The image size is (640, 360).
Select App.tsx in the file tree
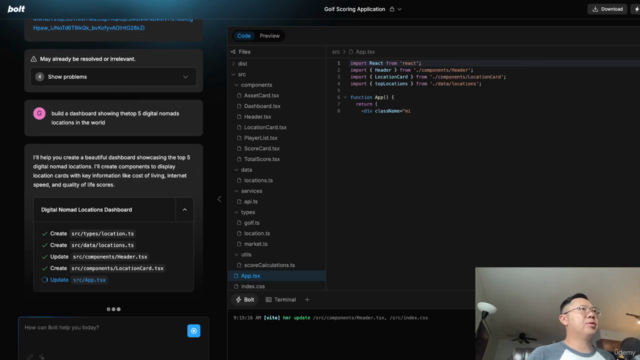click(x=278, y=276)
